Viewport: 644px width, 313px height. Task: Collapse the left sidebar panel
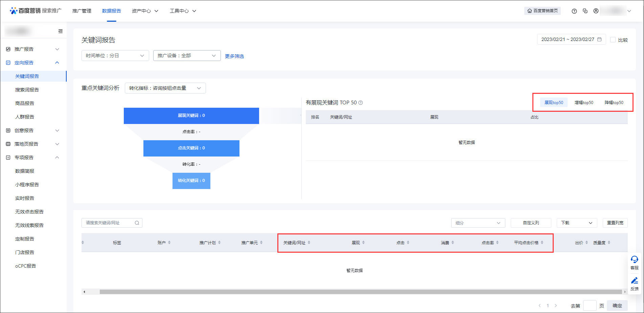[x=61, y=31]
